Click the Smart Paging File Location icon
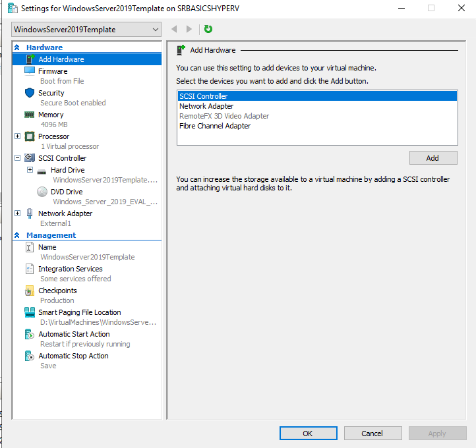Image resolution: width=476 pixels, height=448 pixels. [x=30, y=312]
